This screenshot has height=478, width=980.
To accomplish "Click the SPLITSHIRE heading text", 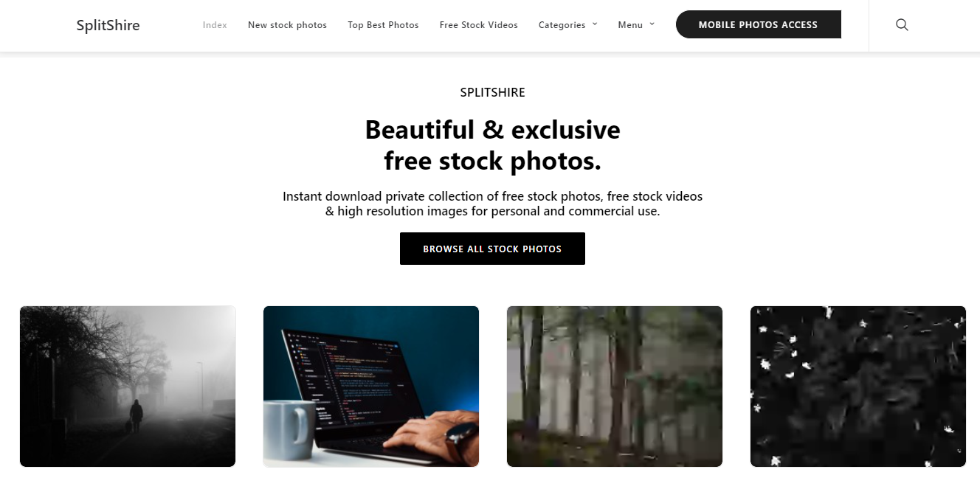I will [x=492, y=93].
